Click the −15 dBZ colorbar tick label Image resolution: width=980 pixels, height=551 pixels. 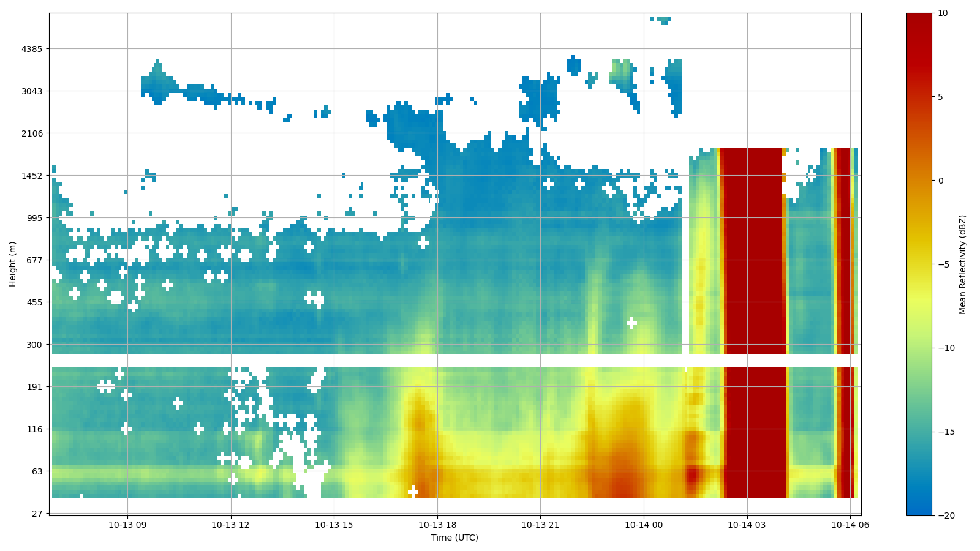946,432
